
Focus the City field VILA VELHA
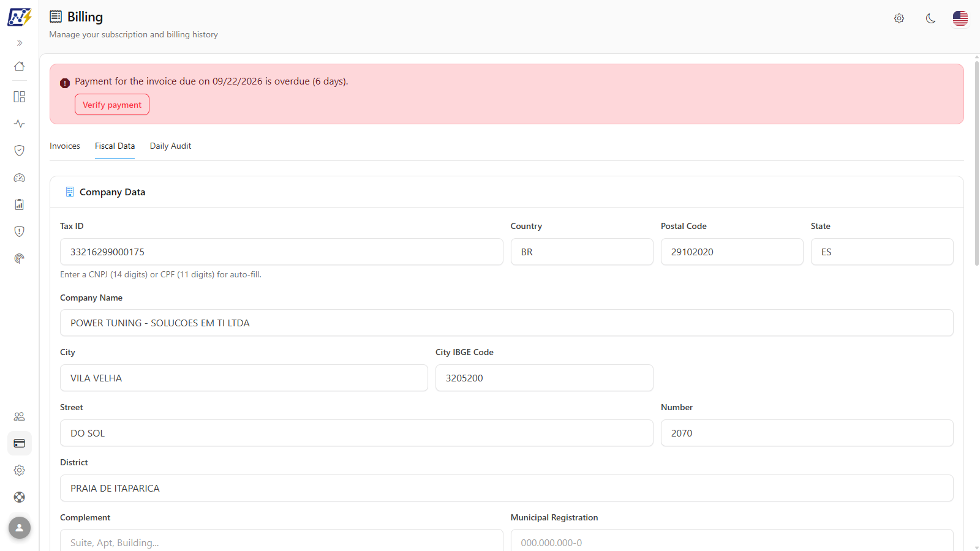[244, 378]
